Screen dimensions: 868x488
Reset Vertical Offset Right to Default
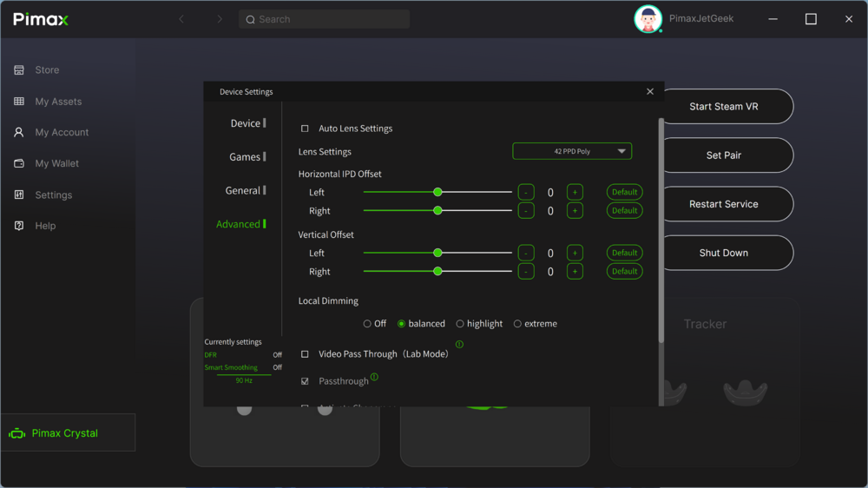pyautogui.click(x=624, y=272)
